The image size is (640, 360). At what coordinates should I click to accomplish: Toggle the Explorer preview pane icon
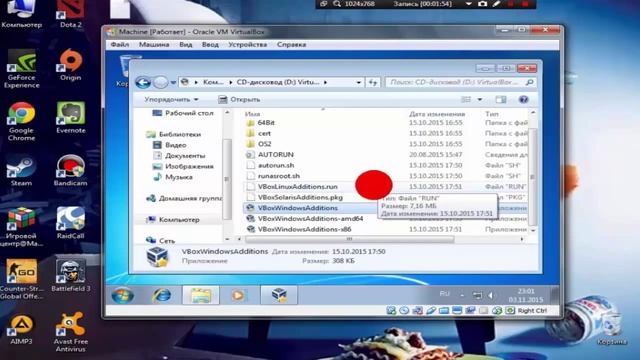(501, 99)
